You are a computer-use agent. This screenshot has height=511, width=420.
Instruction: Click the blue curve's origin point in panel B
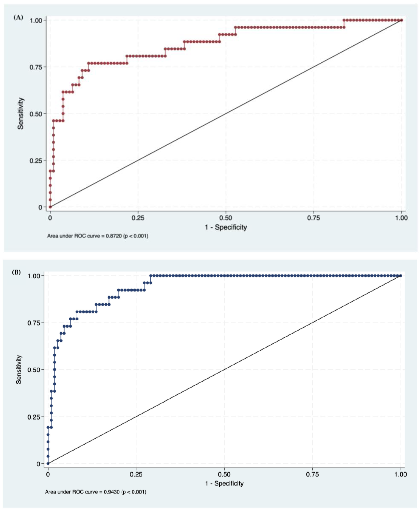[48, 463]
